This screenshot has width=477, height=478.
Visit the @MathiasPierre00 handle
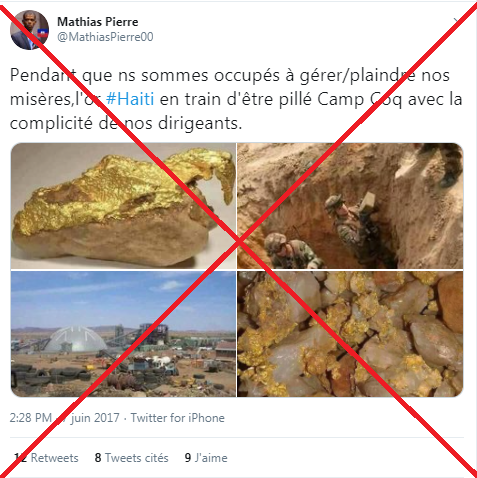coord(105,37)
